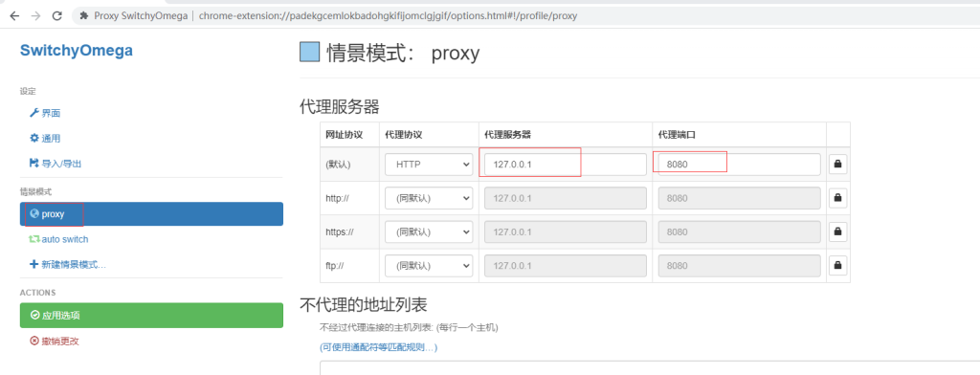Screen dimensions: 980x375
Task: Click the https:// row label
Action: tap(340, 232)
